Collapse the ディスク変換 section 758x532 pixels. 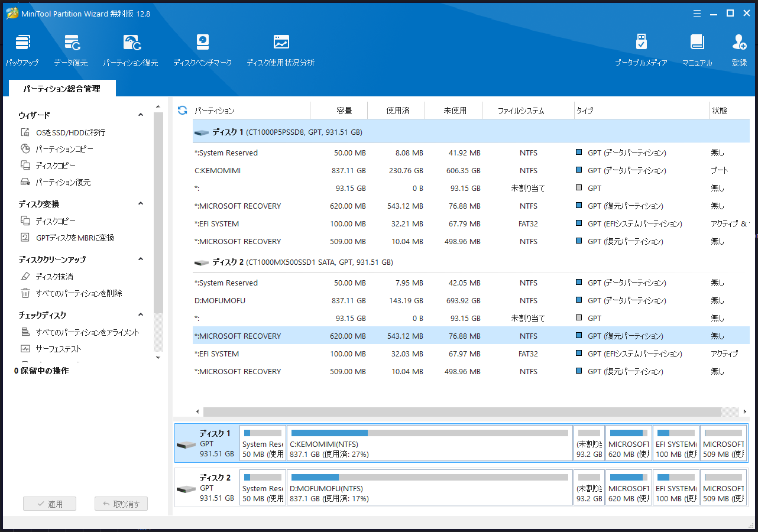(141, 204)
